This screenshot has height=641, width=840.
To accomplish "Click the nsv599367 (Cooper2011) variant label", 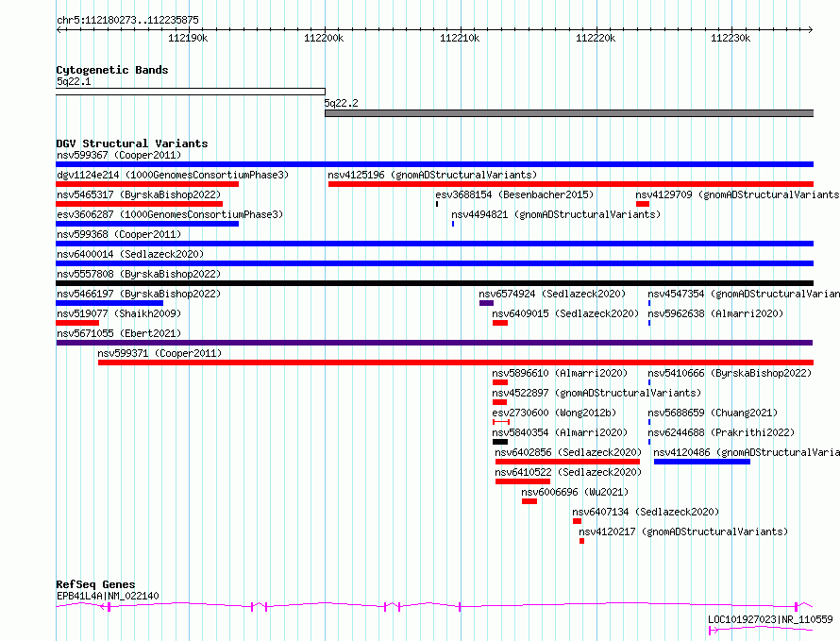I will coord(119,155).
